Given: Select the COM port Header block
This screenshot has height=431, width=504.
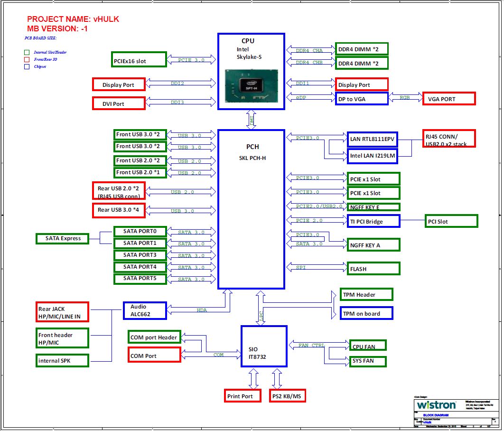Looking at the screenshot, I should pos(154,337).
